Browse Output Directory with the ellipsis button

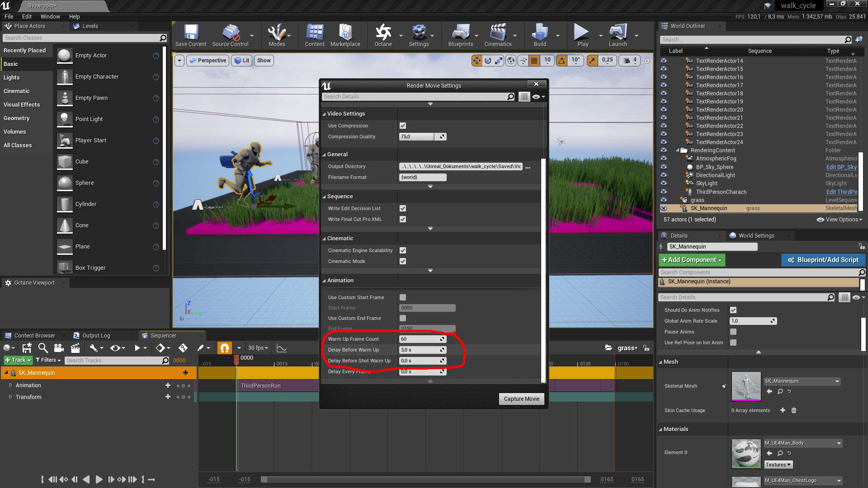(528, 167)
